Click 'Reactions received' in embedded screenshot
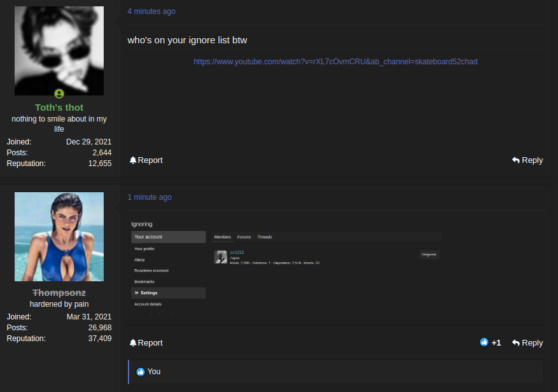 pos(151,270)
